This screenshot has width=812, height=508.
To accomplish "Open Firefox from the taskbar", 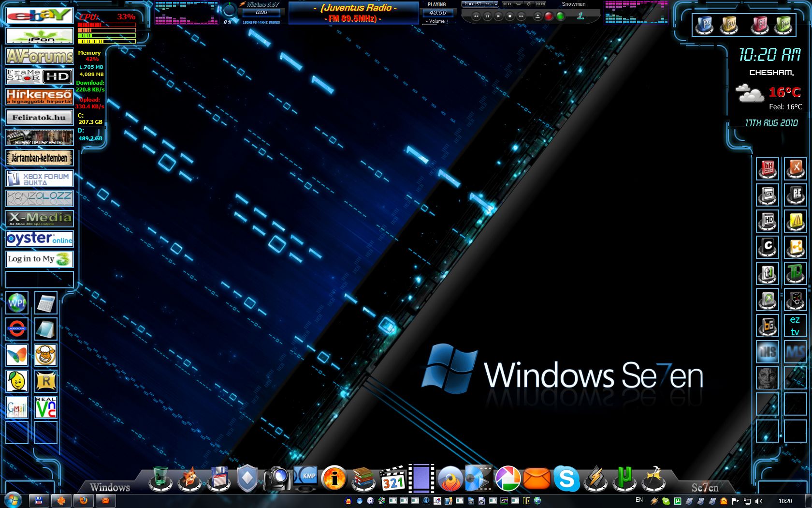I will [x=83, y=501].
